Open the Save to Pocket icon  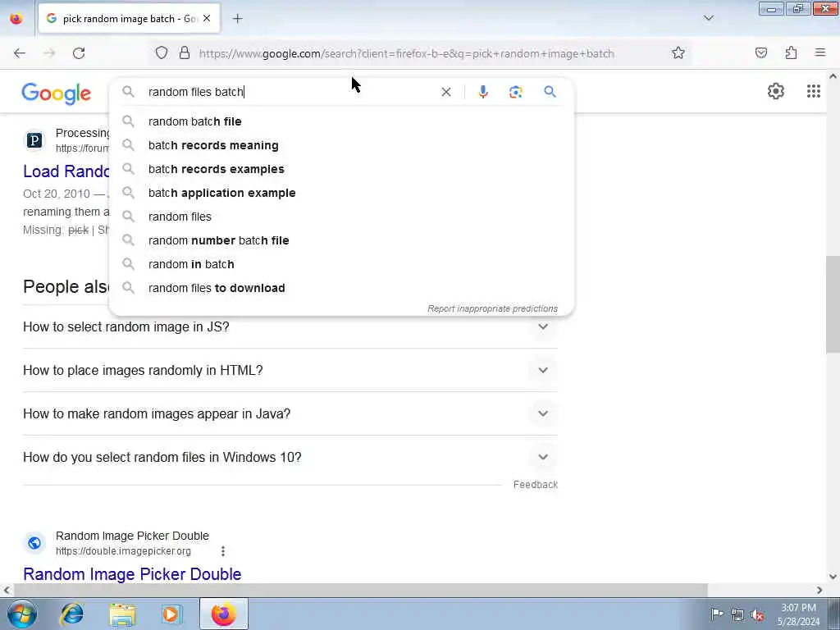pos(761,53)
